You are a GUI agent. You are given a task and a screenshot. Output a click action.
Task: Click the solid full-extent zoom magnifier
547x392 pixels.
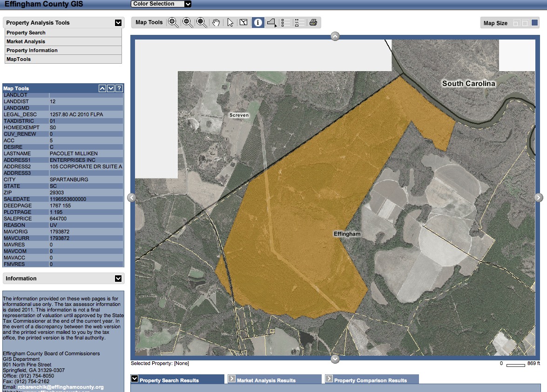point(202,23)
